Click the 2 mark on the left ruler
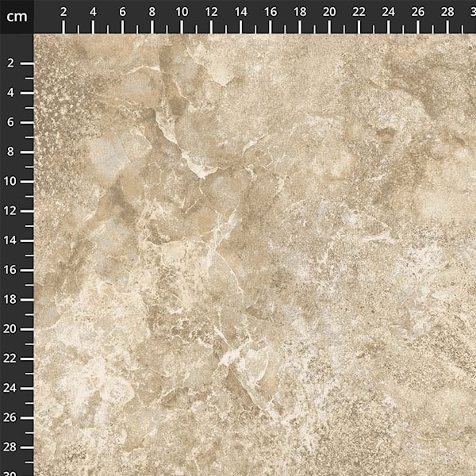The image size is (476, 476). 12,63
